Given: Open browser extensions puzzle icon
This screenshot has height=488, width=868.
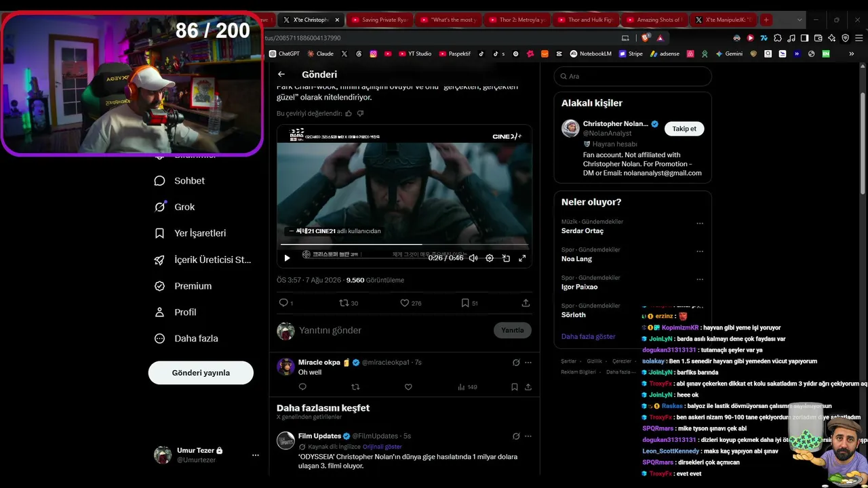Looking at the screenshot, I should 778,38.
